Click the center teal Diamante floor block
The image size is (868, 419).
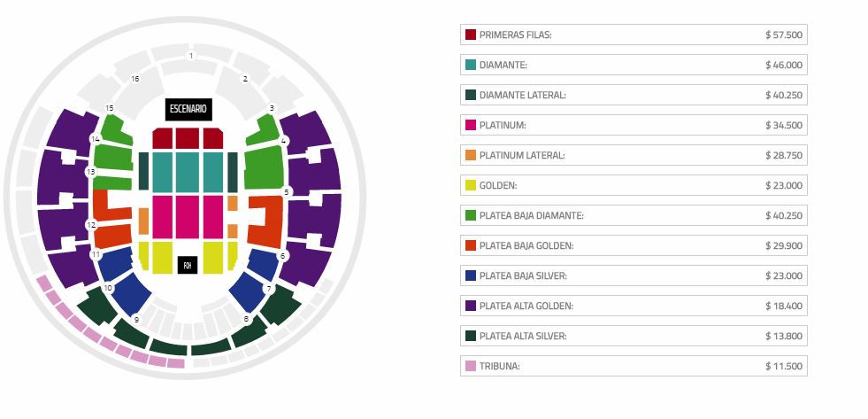tap(188, 171)
